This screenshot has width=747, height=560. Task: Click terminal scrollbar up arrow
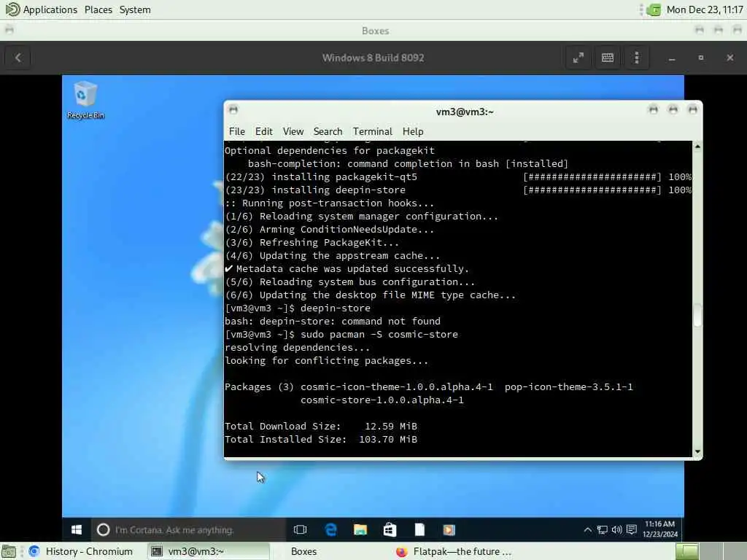(x=697, y=147)
